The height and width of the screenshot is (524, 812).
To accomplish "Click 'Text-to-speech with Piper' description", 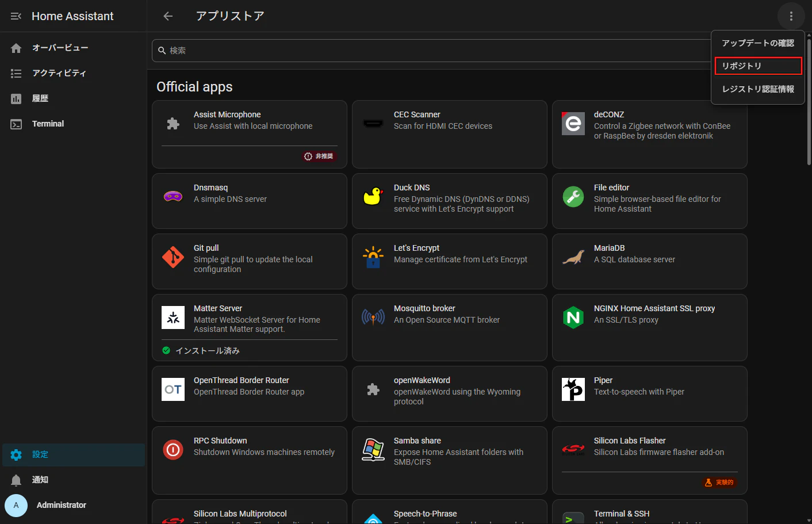I will pos(639,392).
